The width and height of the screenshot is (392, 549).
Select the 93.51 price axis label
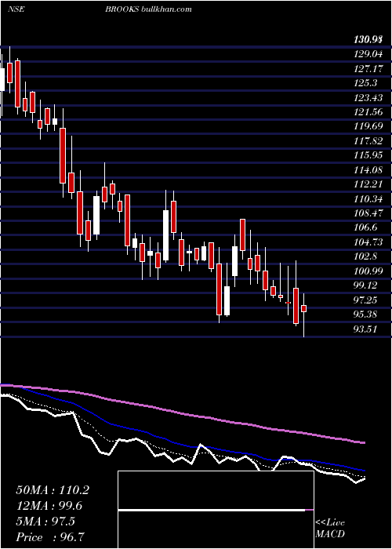point(366,329)
